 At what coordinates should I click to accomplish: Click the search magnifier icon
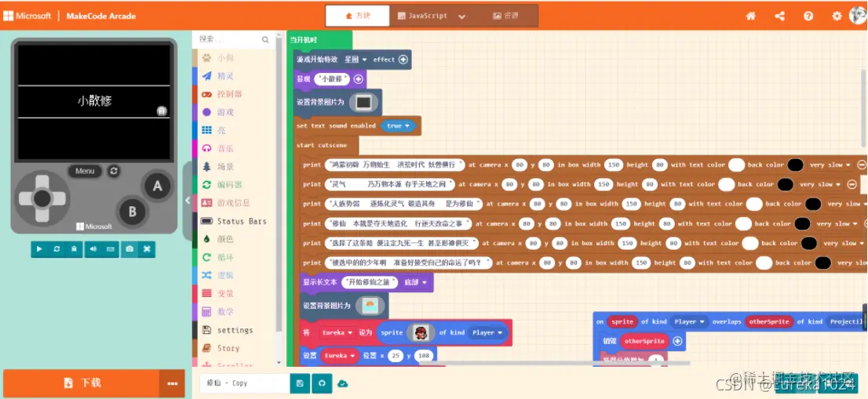[x=266, y=40]
